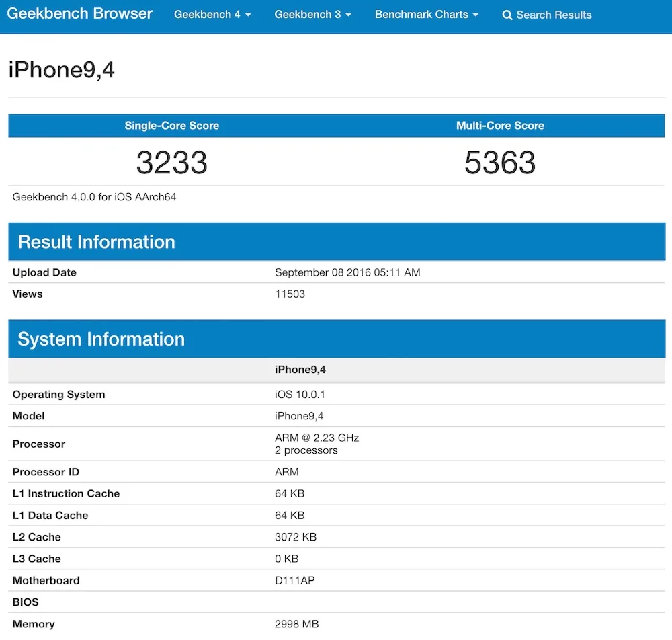Click the Operating System label

click(58, 395)
